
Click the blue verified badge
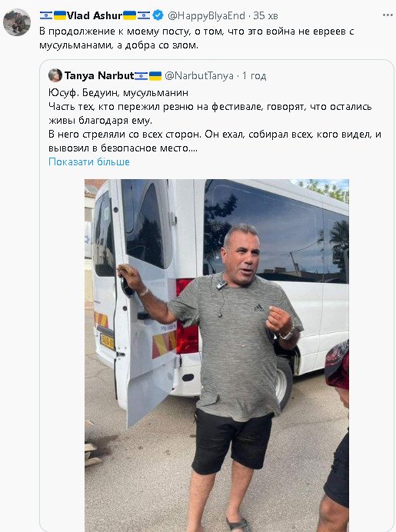(x=158, y=15)
